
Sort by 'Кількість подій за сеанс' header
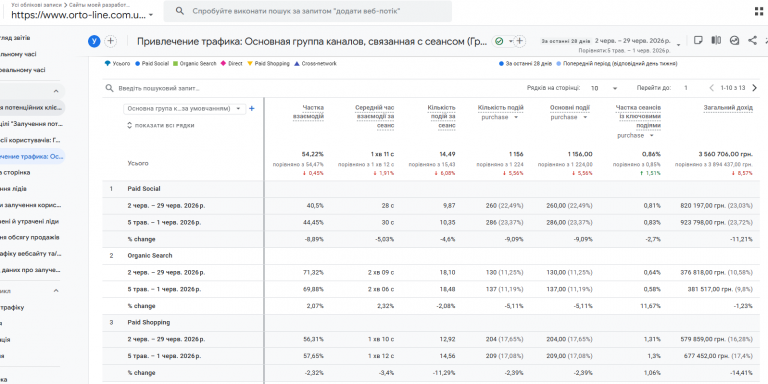pyautogui.click(x=441, y=117)
